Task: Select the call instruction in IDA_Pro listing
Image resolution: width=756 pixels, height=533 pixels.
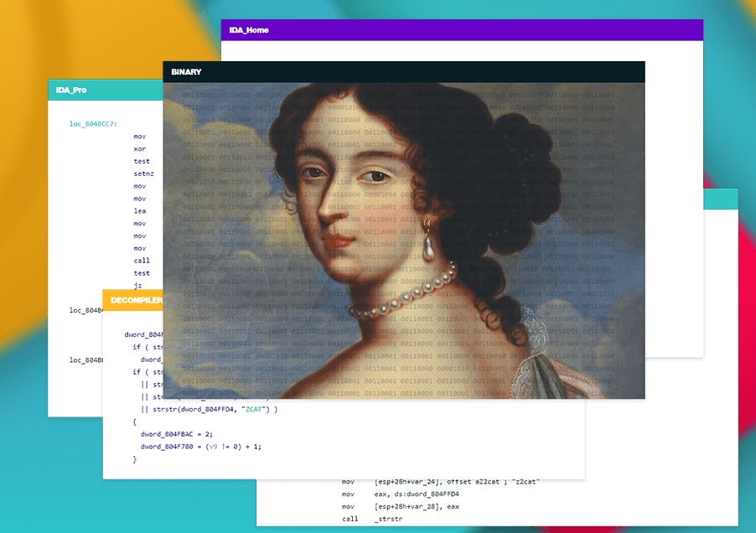Action: tap(142, 261)
